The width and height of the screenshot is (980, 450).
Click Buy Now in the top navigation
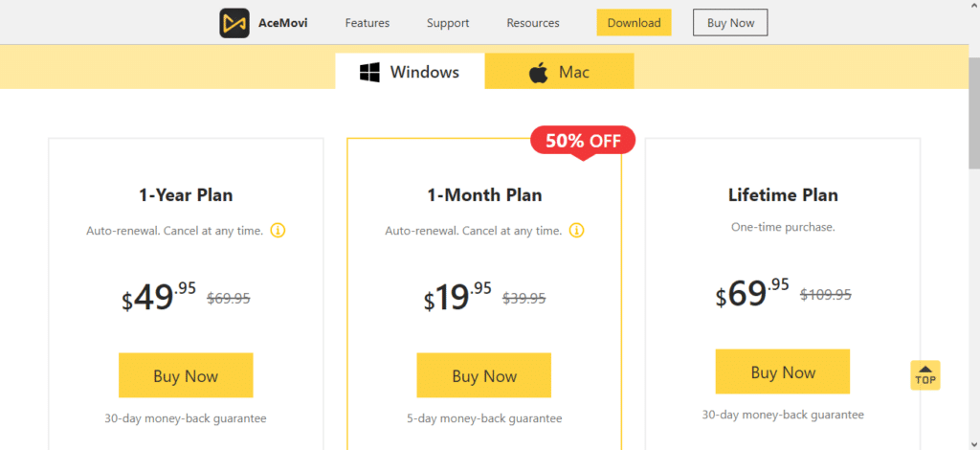click(730, 23)
